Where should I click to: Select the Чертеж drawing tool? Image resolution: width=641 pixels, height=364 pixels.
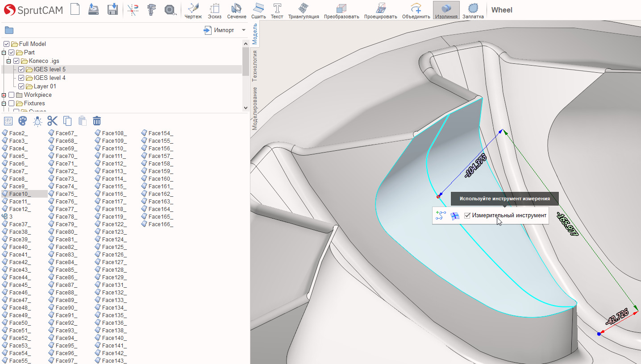tap(193, 11)
